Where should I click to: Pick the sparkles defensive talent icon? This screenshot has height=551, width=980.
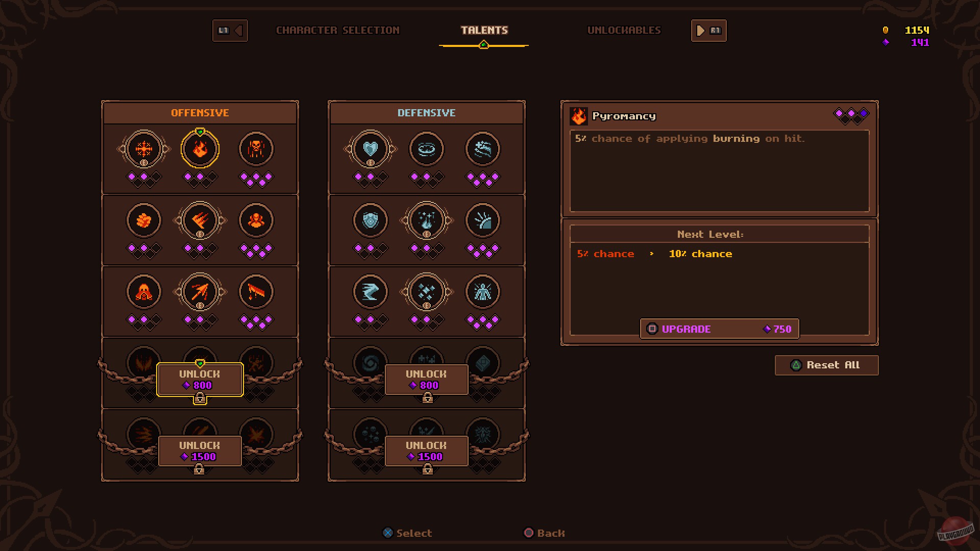pyautogui.click(x=427, y=292)
